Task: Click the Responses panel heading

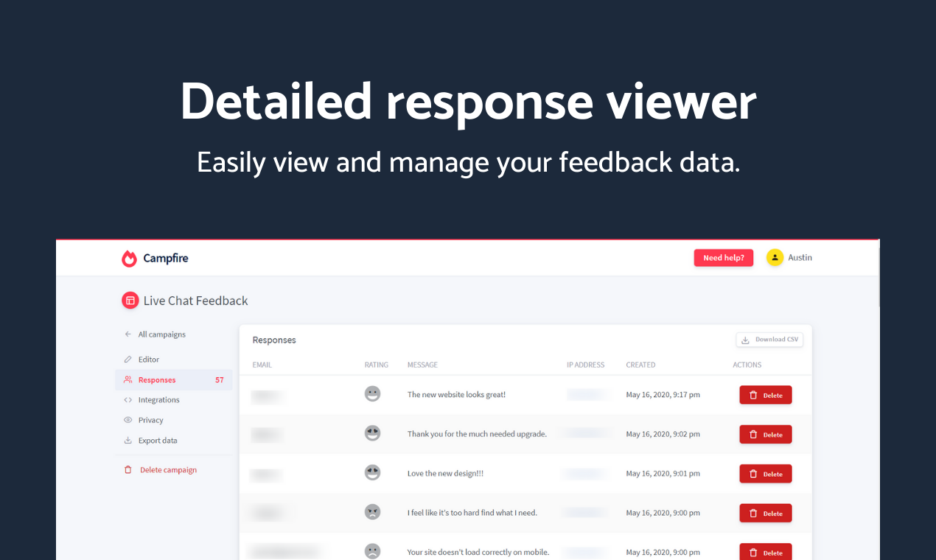Action: click(x=274, y=340)
